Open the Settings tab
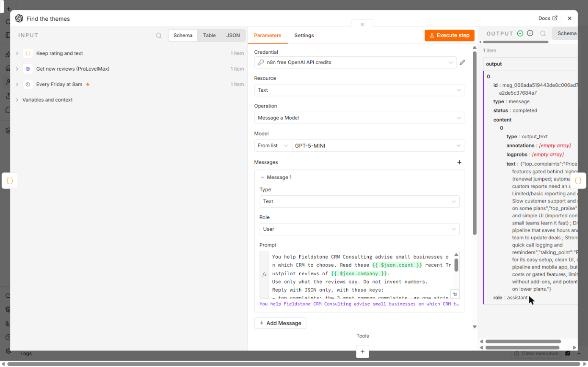This screenshot has height=367, width=588. tap(304, 36)
